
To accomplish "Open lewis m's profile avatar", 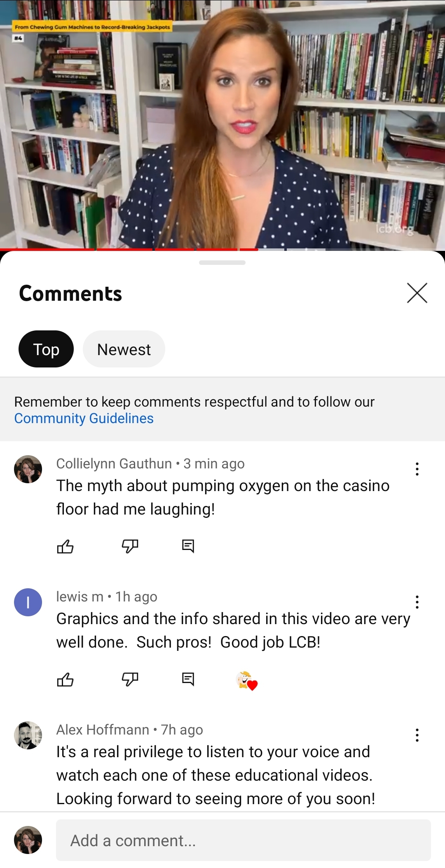I will 28,602.
